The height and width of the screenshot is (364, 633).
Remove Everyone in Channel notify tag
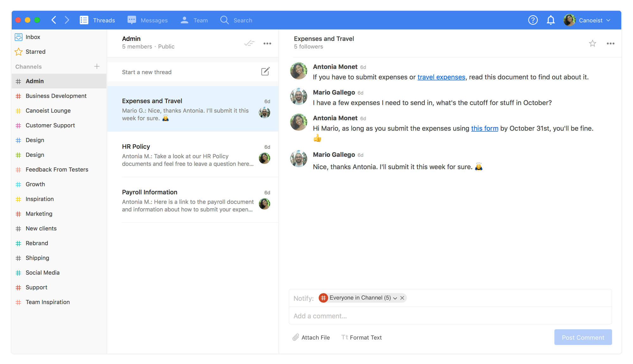(402, 298)
